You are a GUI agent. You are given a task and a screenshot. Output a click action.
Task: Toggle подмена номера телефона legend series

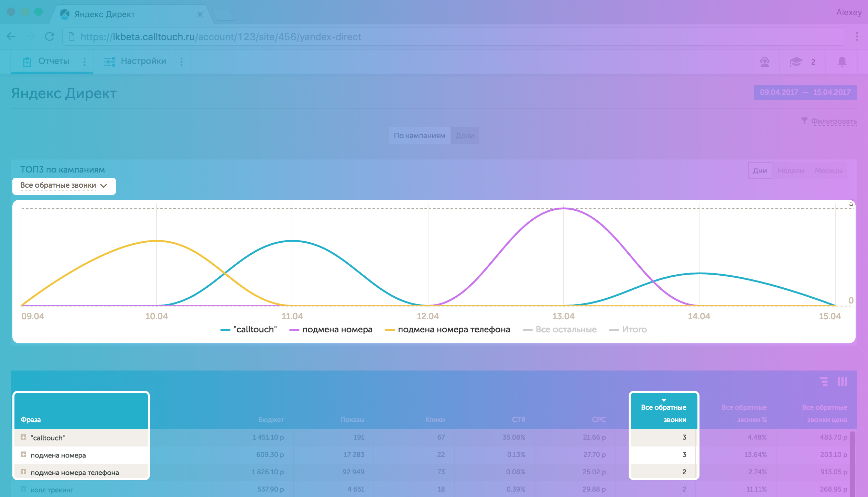pos(447,330)
